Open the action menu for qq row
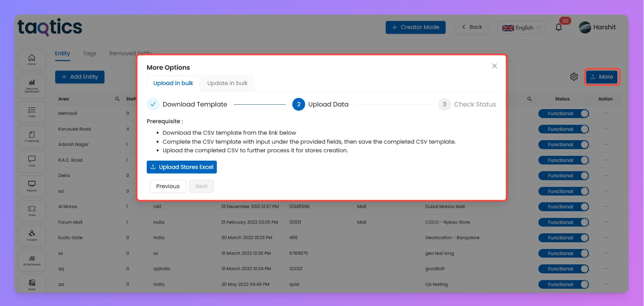 click(605, 269)
